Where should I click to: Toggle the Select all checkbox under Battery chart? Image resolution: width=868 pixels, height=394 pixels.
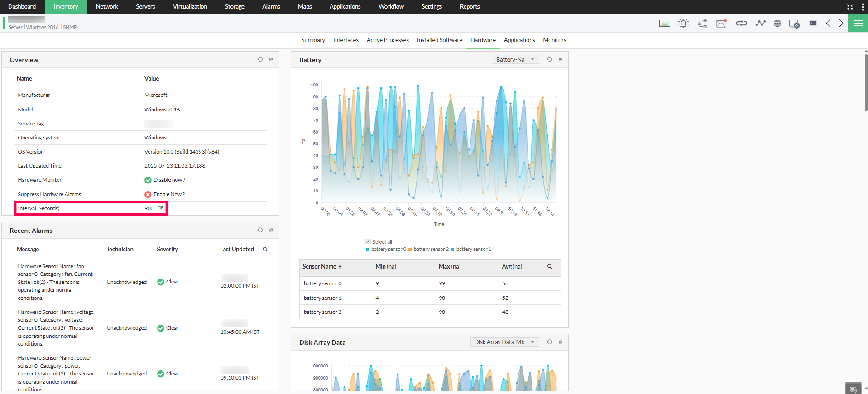tap(368, 241)
